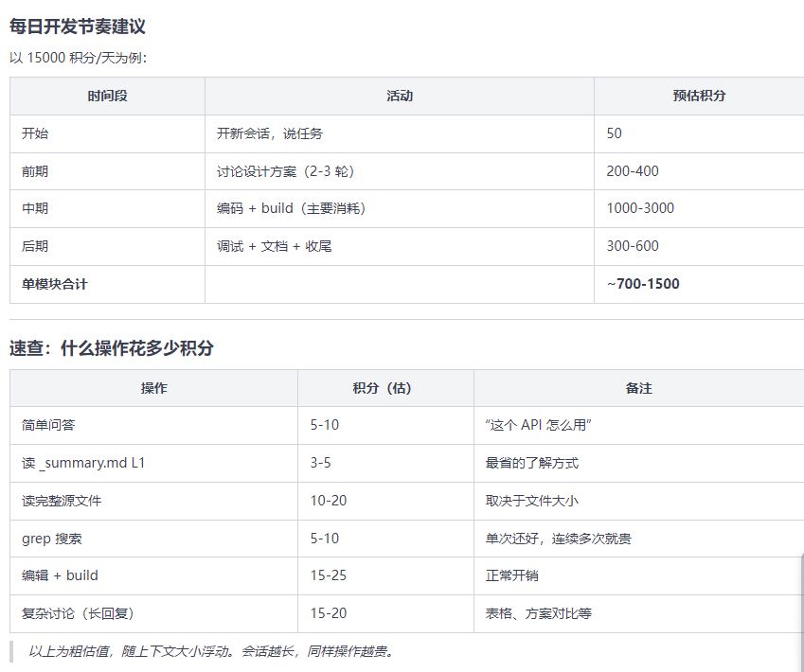804x672 pixels.
Task: Click the bold ~700-1500 total cell
Action: click(x=643, y=284)
